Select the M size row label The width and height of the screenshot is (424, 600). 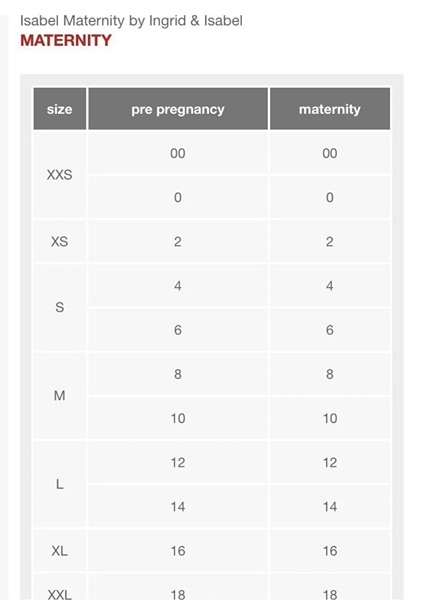[x=60, y=396]
